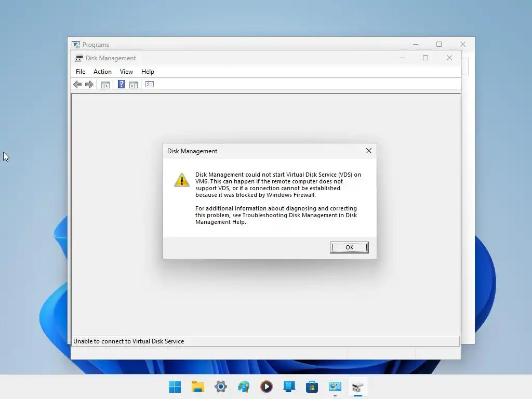Click the dialog's 'Disk Management' title text
The image size is (532, 399).
pos(192,151)
